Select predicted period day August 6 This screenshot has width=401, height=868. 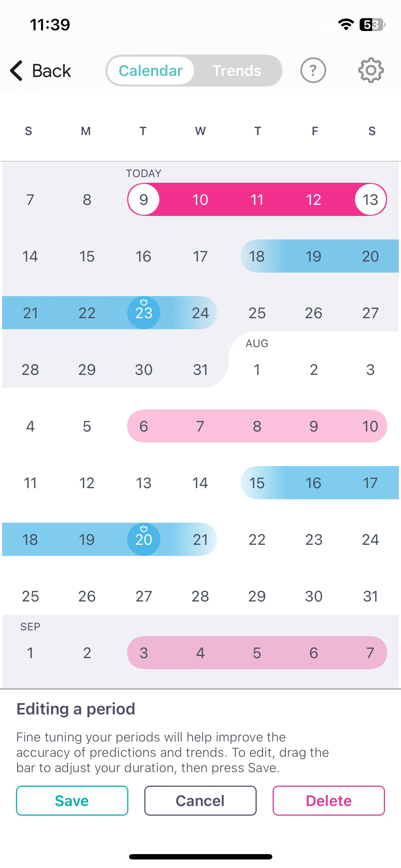pos(144,426)
